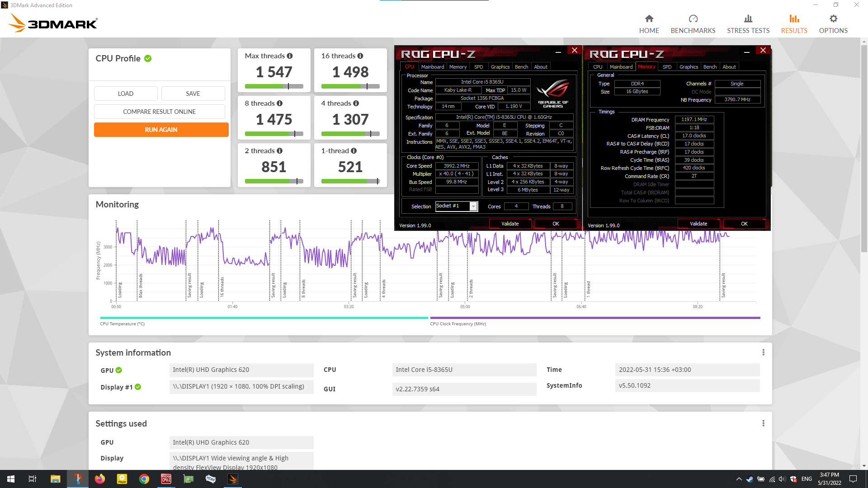The width and height of the screenshot is (868, 488).
Task: Open Graphics tab in right CPU-Z window
Action: click(689, 67)
